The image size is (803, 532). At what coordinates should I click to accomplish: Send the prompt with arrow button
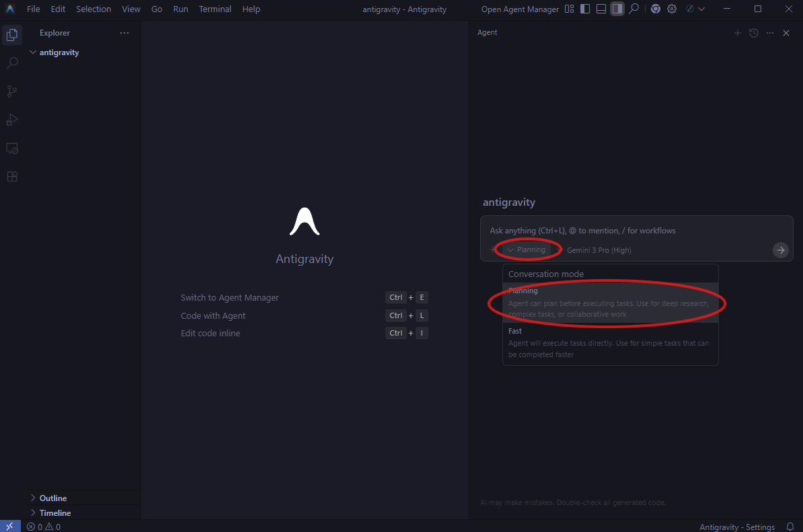tap(780, 250)
